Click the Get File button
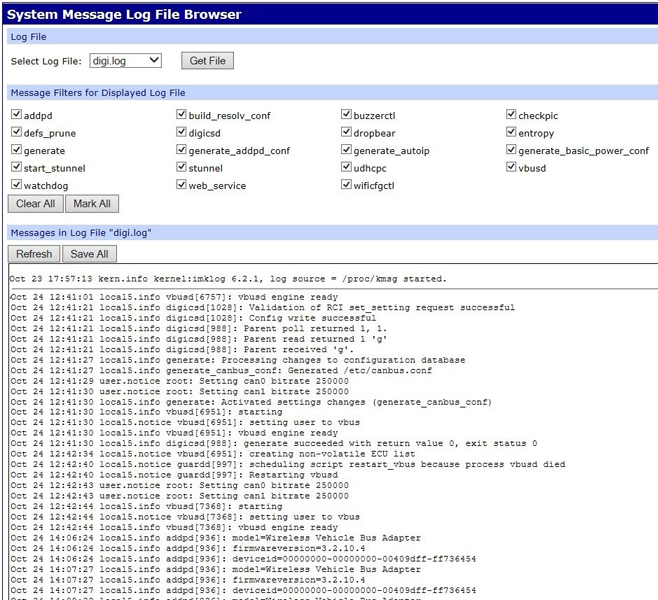 pyautogui.click(x=207, y=61)
